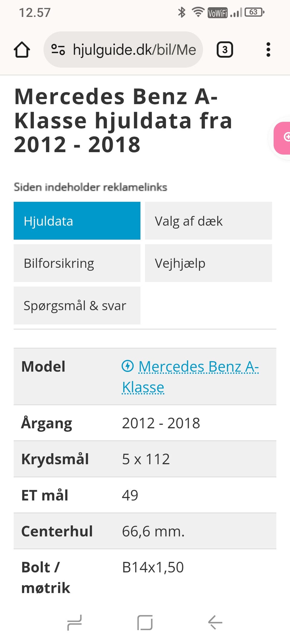
Task: Tap the page heading Mercedes Benz A-Klasse hjuldata
Action: (123, 121)
